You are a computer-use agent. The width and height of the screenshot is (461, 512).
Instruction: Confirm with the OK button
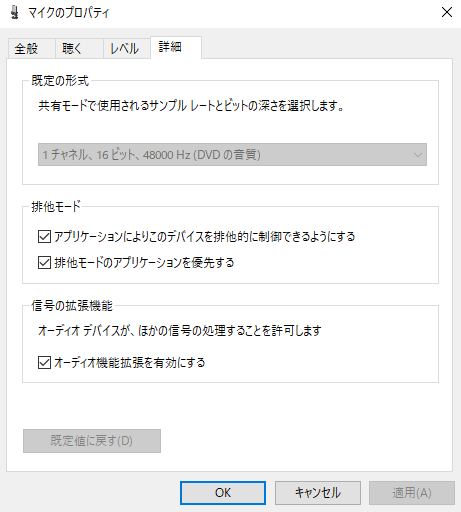223,493
